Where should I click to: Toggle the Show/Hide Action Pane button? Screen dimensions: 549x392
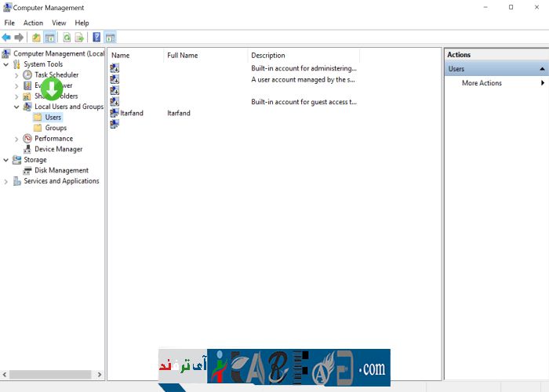pos(110,37)
